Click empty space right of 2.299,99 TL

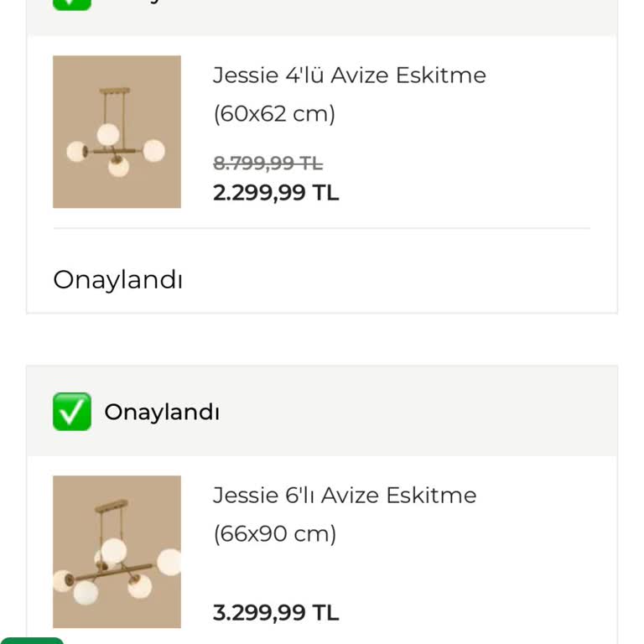coord(470,193)
